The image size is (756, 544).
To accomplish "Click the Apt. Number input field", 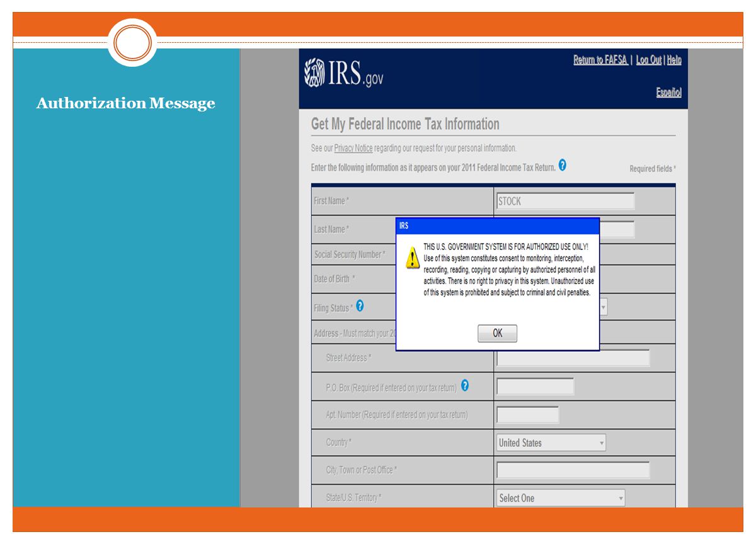I will [x=527, y=415].
